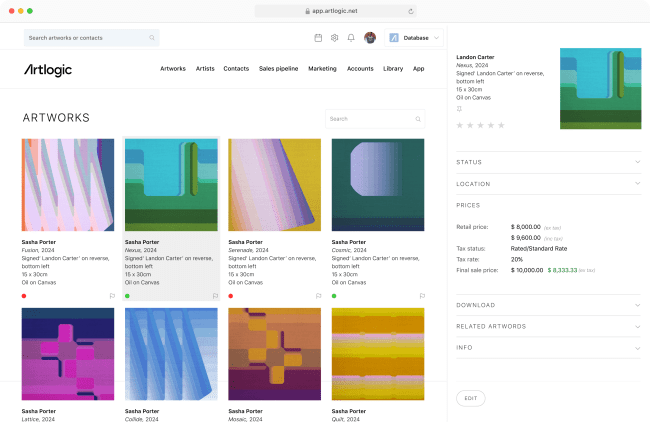Open the Marketing menu

322,69
